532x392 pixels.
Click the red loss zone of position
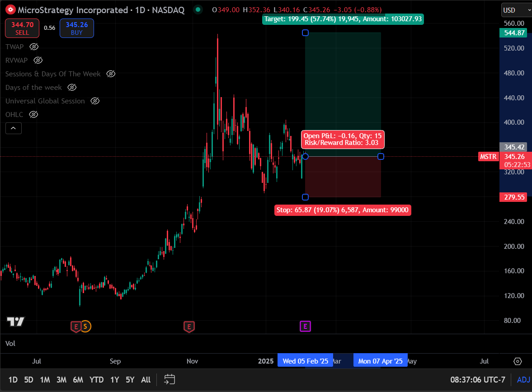pyautogui.click(x=343, y=177)
